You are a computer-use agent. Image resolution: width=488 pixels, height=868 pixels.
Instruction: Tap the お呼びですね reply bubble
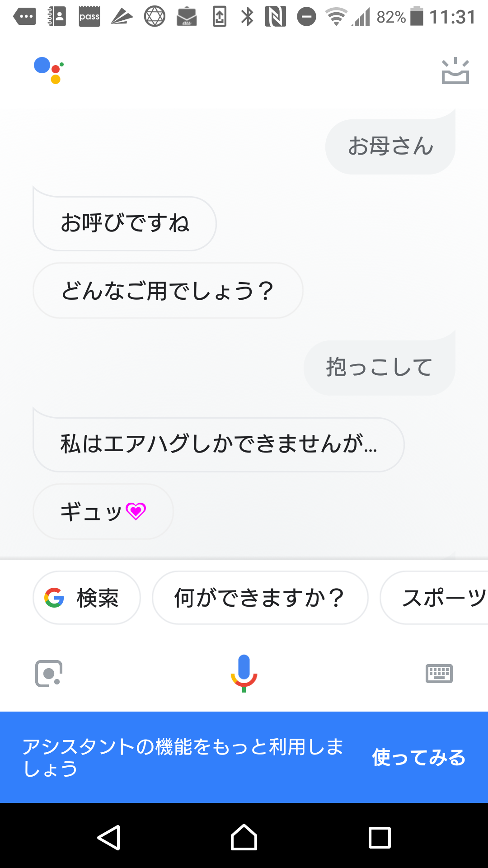coord(125,223)
